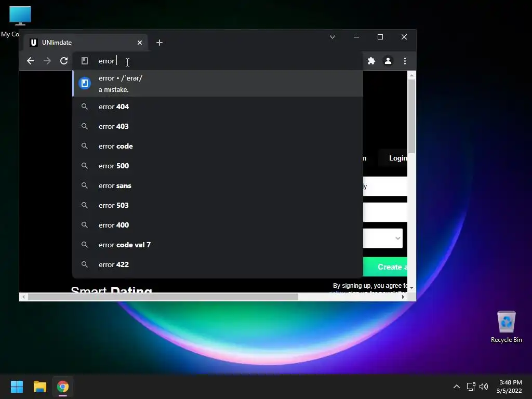This screenshot has height=399, width=532.
Task: Choose the 'error code val 7' suggestion
Action: 218,245
